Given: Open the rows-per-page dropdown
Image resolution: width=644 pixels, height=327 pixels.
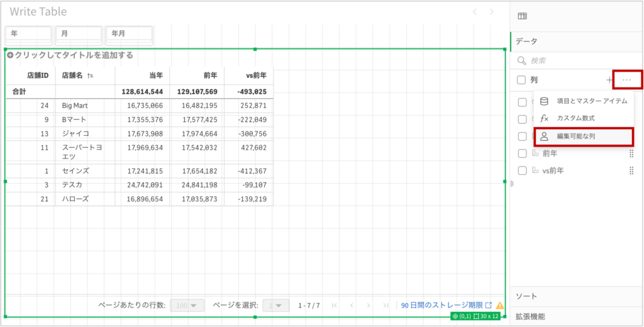Looking at the screenshot, I should point(187,306).
